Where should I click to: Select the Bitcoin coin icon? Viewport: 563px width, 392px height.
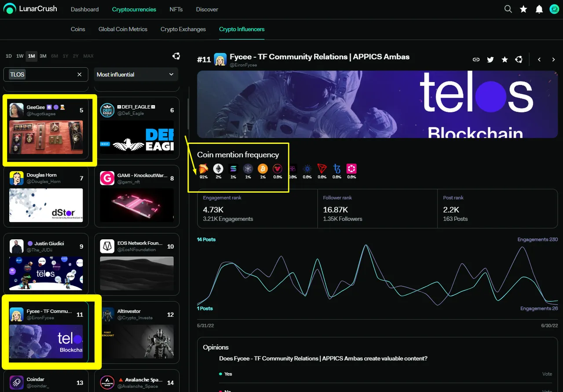(263, 169)
